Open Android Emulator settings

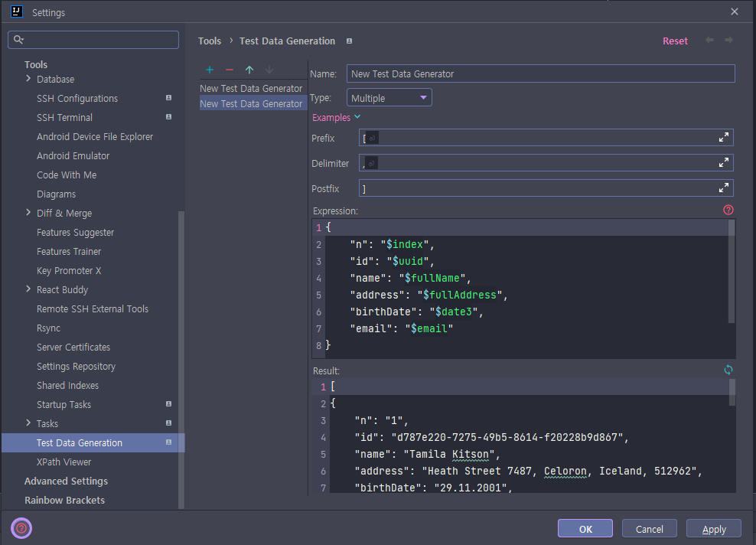click(73, 156)
